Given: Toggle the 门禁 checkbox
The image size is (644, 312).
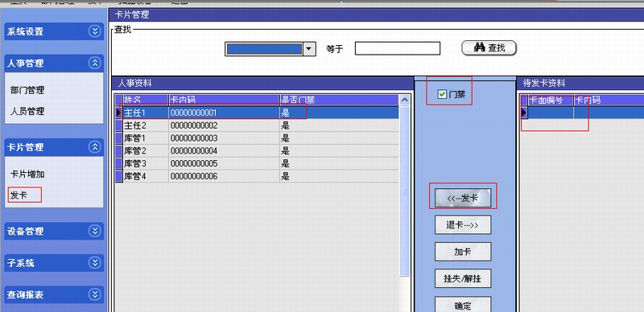Looking at the screenshot, I should click(442, 94).
